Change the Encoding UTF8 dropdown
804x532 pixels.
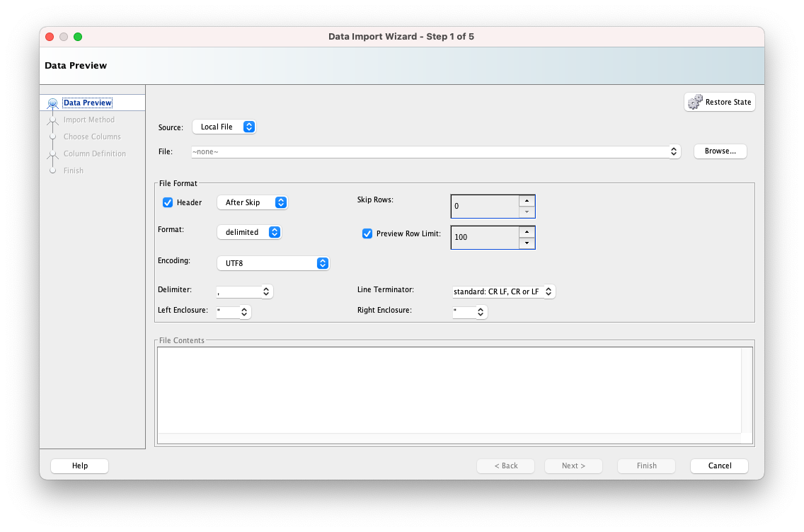[x=272, y=263]
